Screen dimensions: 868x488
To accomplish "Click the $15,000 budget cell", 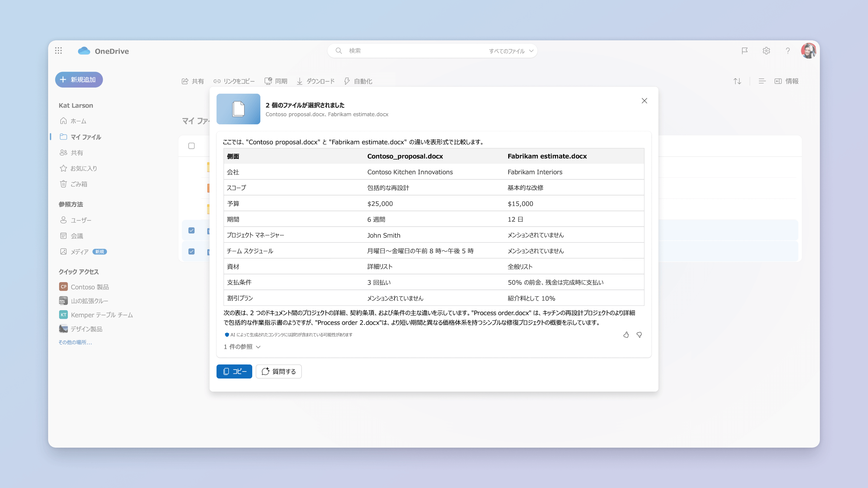I will [x=520, y=204].
